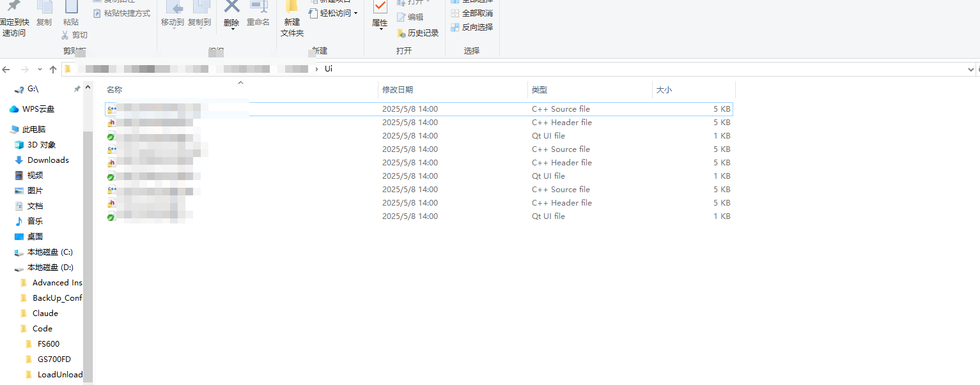Expand the arrow beneath 属性
The width and height of the screenshot is (980, 385).
coord(380,29)
